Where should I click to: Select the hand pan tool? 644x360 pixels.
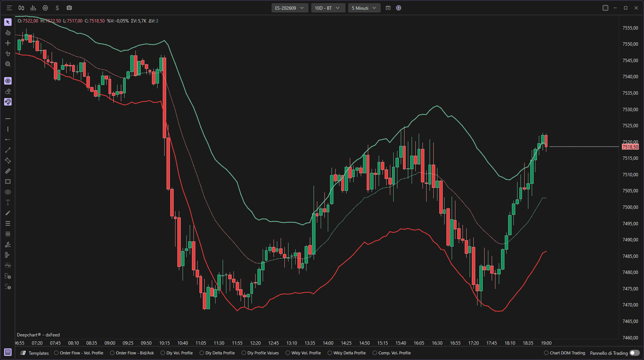(8, 33)
